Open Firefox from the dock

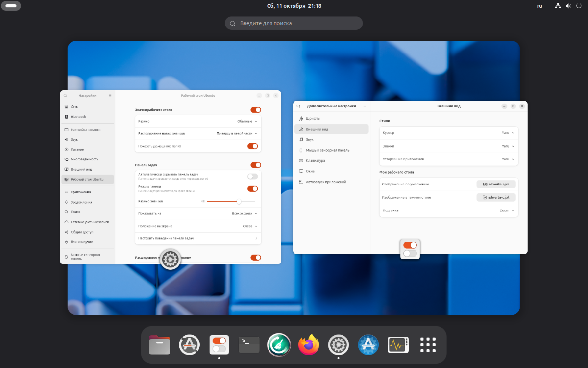pos(309,345)
